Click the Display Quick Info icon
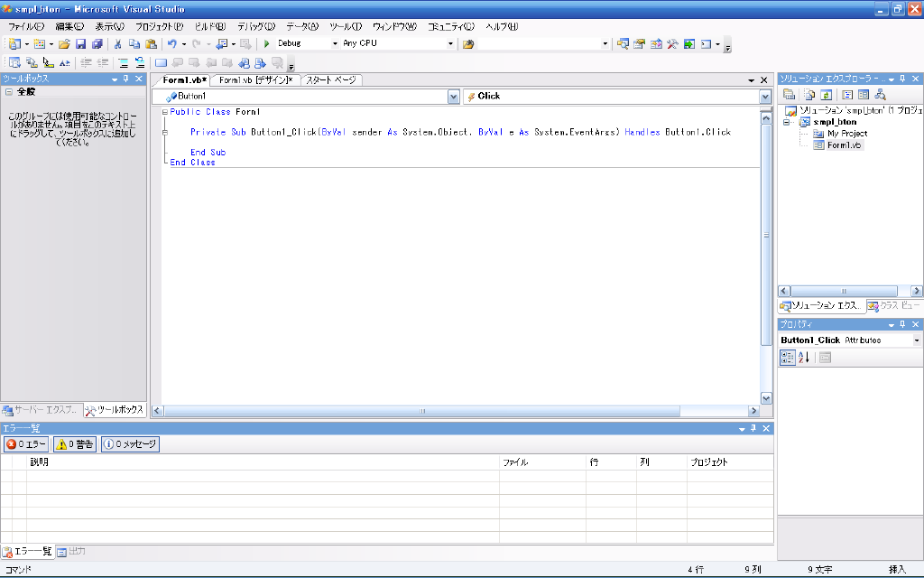924x578 pixels. [49, 62]
